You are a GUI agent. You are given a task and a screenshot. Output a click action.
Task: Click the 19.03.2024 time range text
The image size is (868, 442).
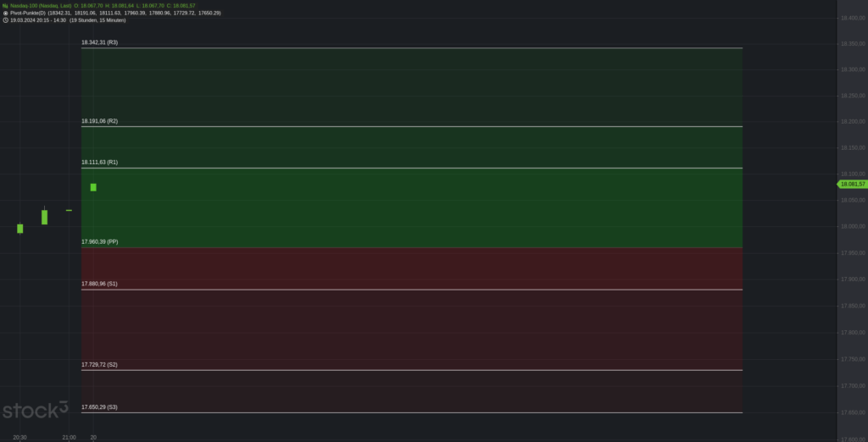[x=37, y=19]
